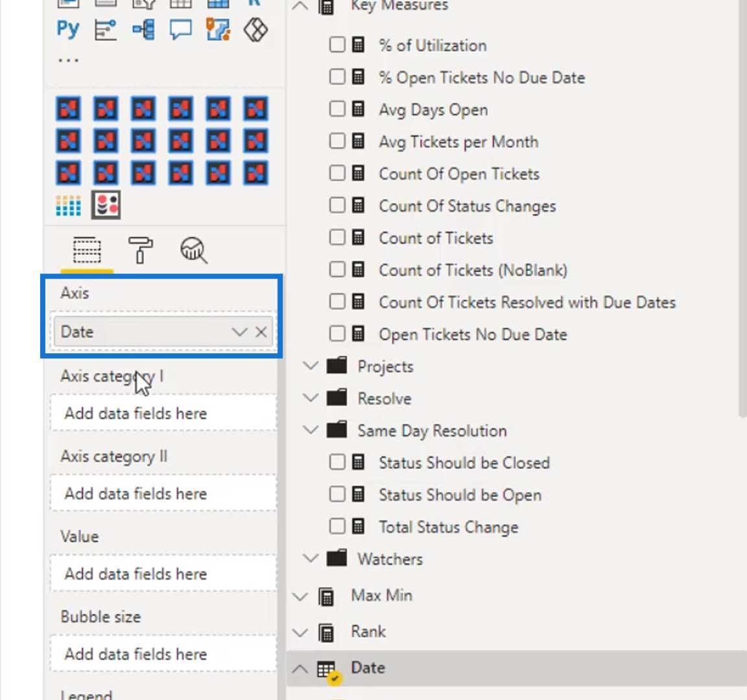The width and height of the screenshot is (747, 700).
Task: Click the Rank table label
Action: tap(368, 631)
